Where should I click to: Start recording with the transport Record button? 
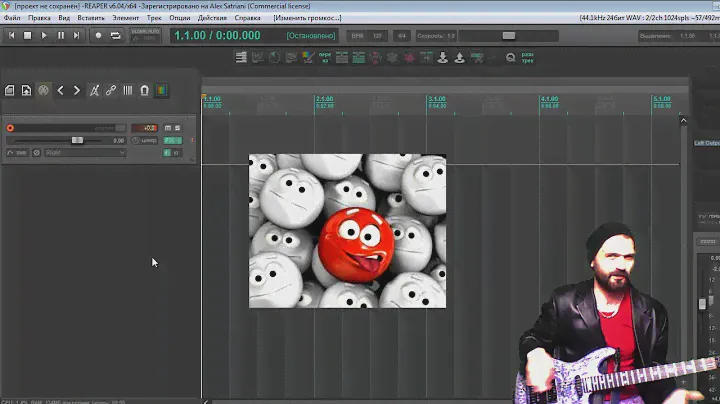coord(98,36)
